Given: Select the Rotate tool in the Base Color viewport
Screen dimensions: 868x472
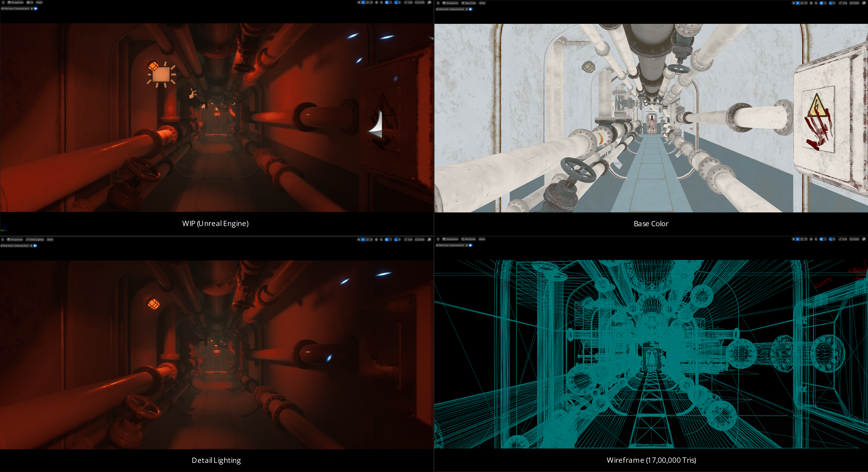Looking at the screenshot, I should [x=802, y=3].
